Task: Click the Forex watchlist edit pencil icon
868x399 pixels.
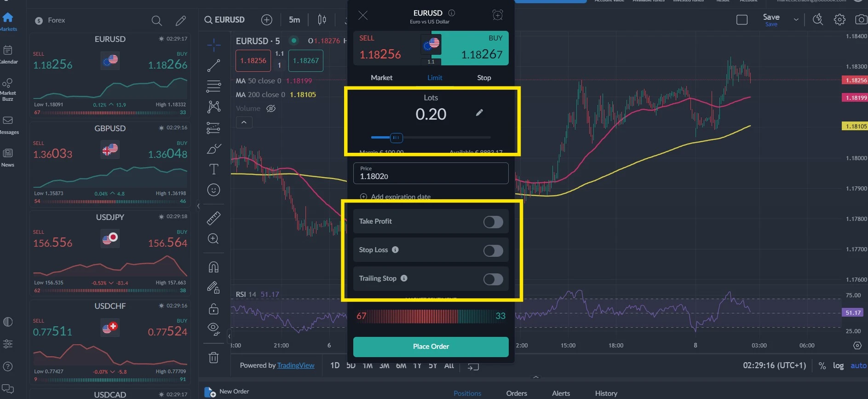Action: (181, 21)
